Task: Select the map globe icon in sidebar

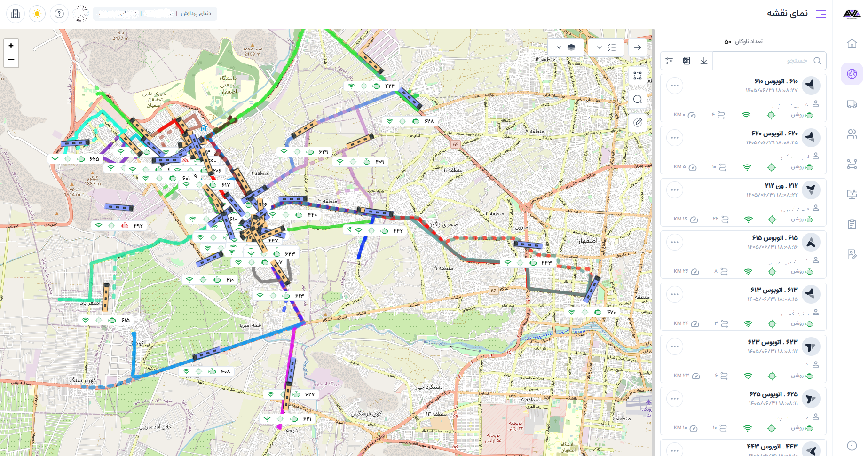Action: click(x=852, y=74)
